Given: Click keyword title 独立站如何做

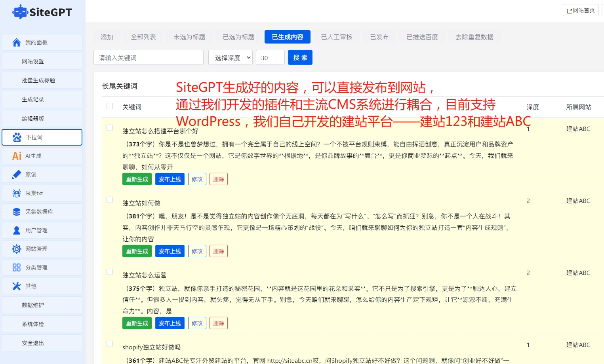Looking at the screenshot, I should 141,203.
